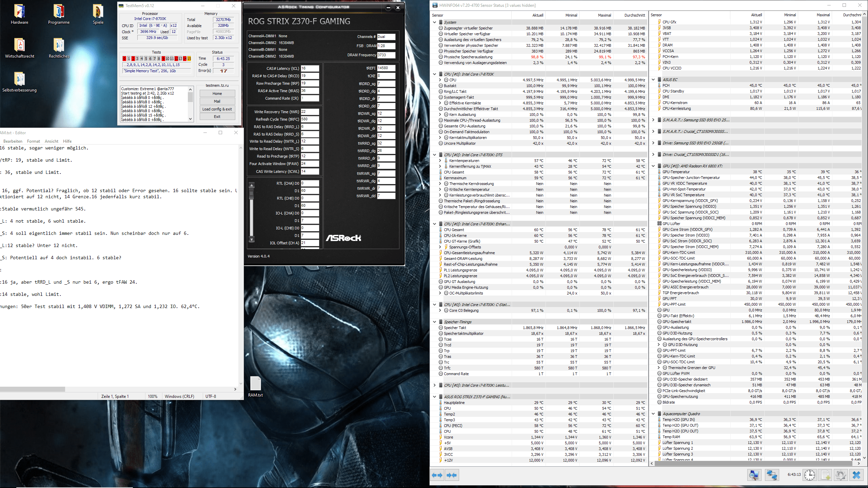Select the RAM.txt file on desktop
This screenshot has height=488, width=868.
pos(255,387)
